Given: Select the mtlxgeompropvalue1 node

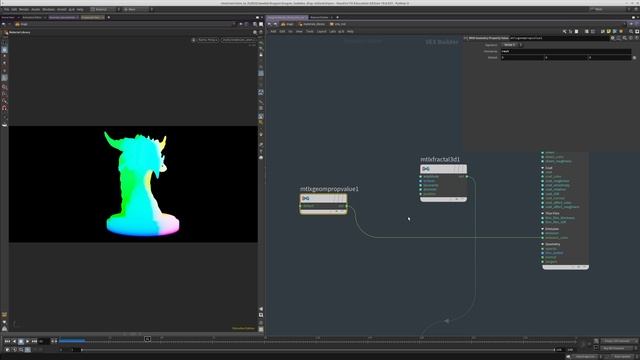Looking at the screenshot, I should click(323, 199).
